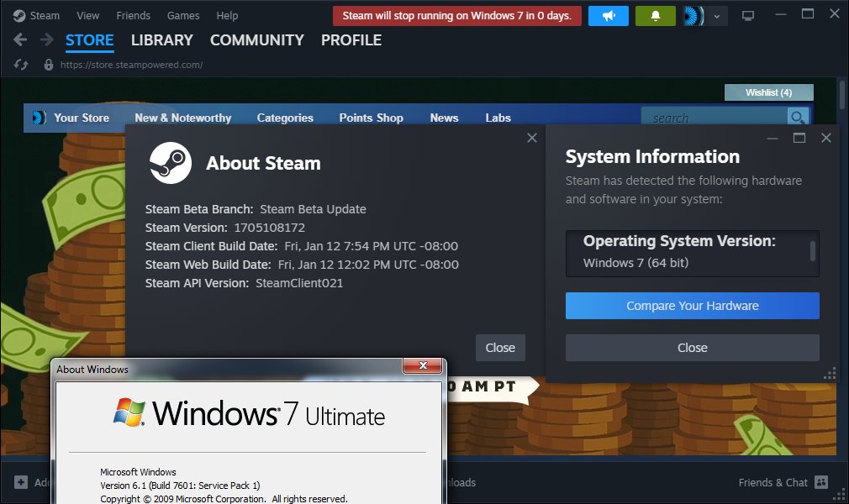This screenshot has width=849, height=504.
Task: Click the system info list scrollbar
Action: pos(812,251)
